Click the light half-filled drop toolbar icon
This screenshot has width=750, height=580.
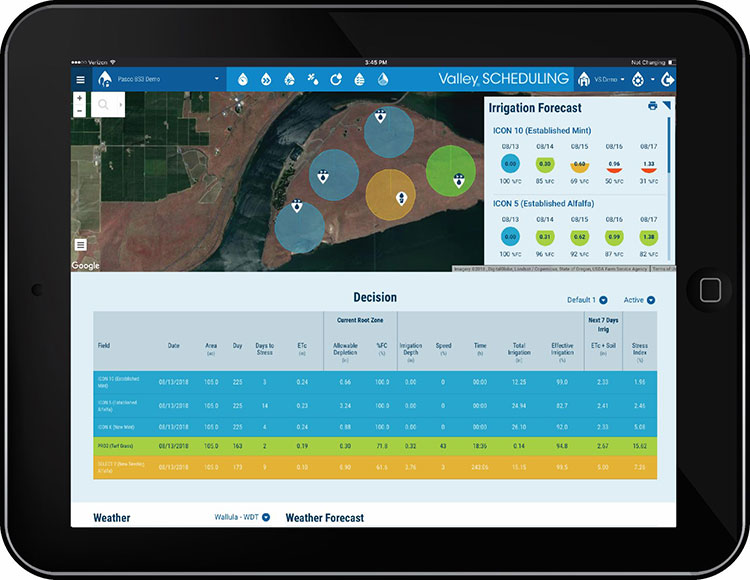click(x=383, y=79)
